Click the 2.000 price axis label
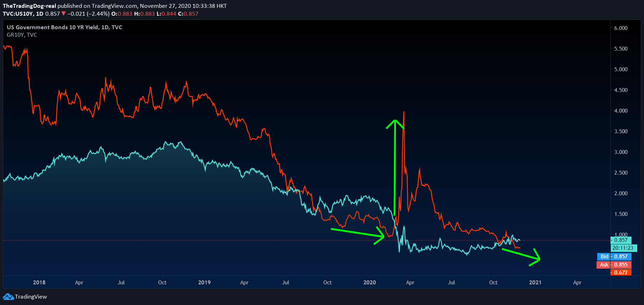The width and height of the screenshot is (644, 305). coord(621,193)
